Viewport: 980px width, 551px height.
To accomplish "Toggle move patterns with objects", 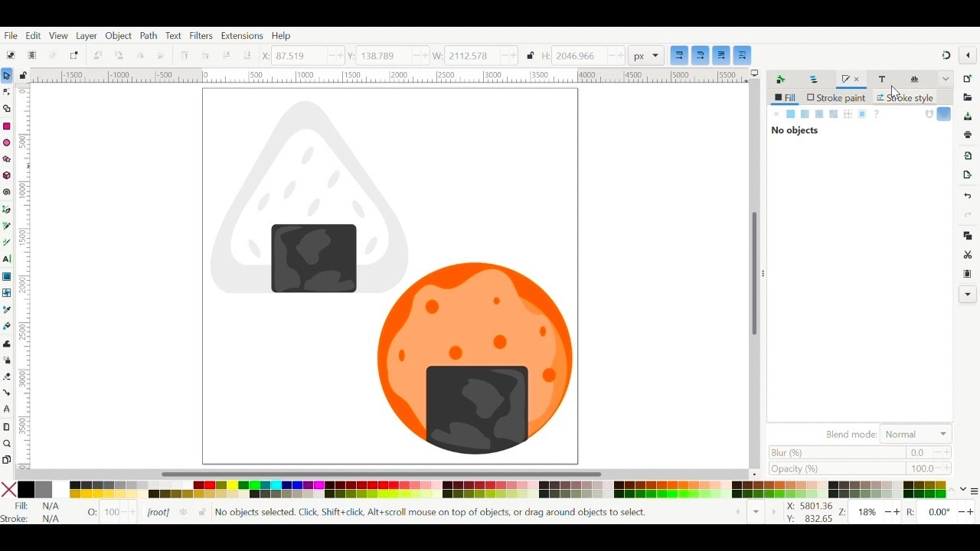I will click(x=743, y=55).
